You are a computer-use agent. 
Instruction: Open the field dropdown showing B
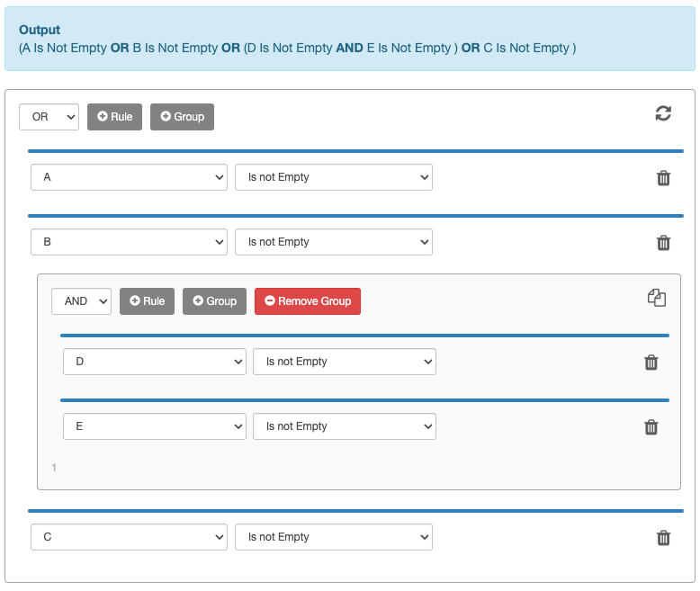pos(129,242)
